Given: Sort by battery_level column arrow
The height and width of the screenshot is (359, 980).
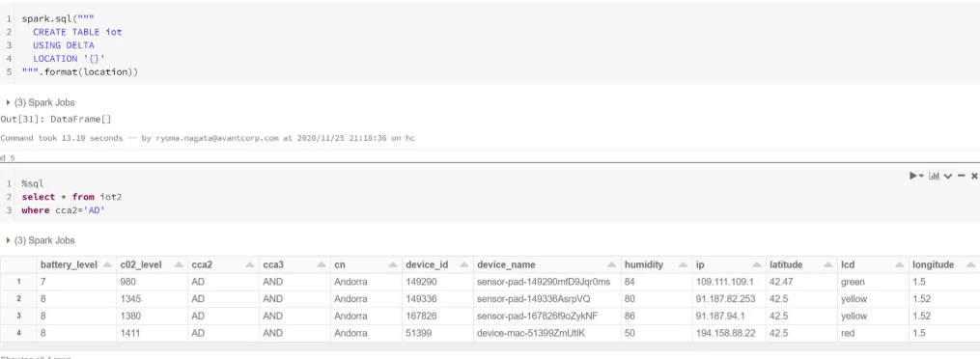Looking at the screenshot, I should pyautogui.click(x=107, y=264).
